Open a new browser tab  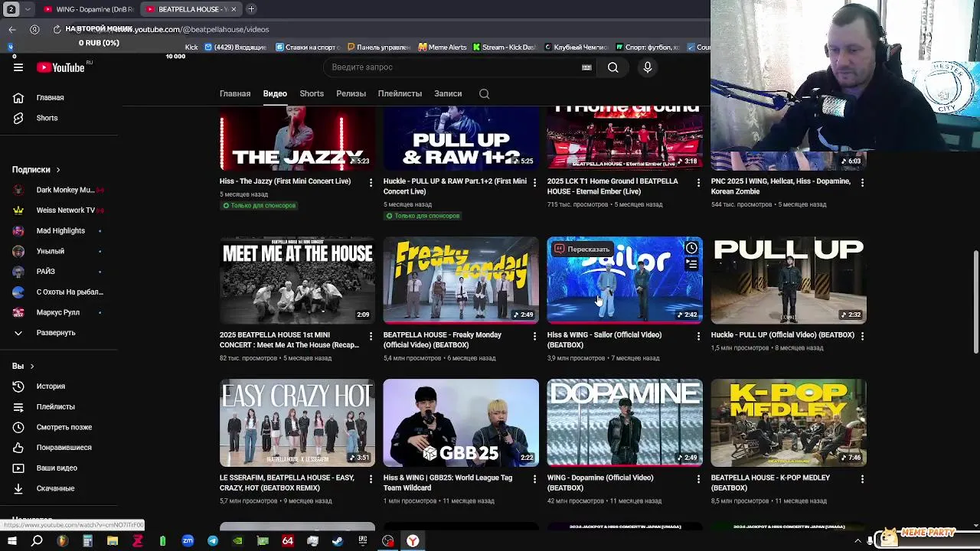pos(251,9)
